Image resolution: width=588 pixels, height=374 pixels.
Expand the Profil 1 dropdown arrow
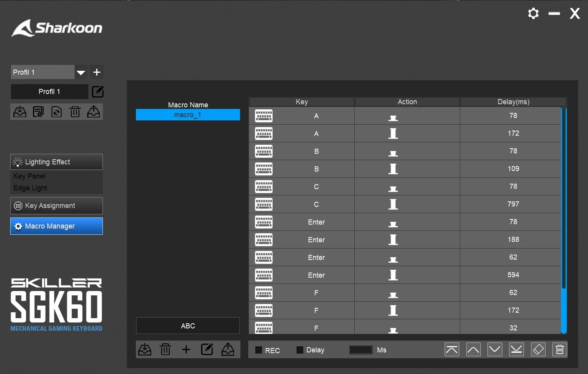81,72
